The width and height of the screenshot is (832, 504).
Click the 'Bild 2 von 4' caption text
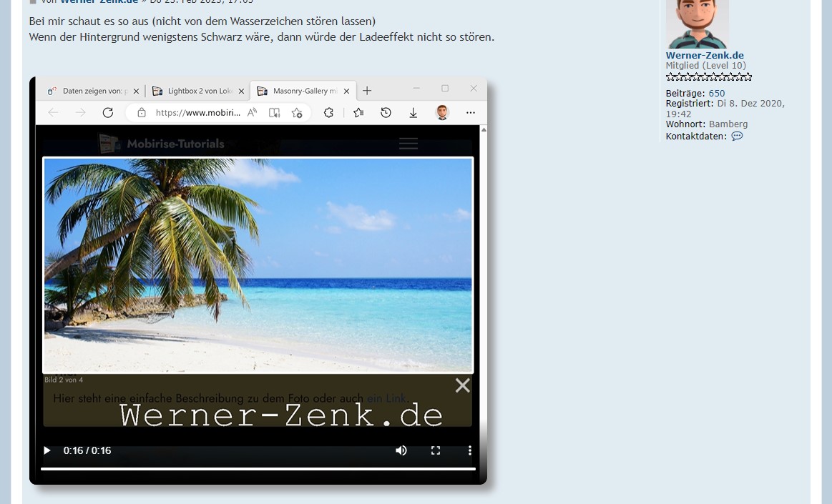point(64,380)
